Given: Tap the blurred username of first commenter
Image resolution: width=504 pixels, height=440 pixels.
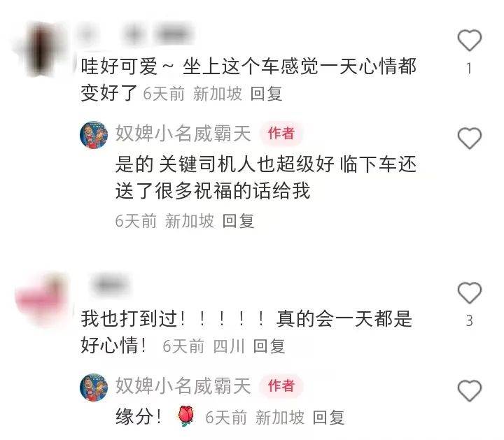Looking at the screenshot, I should 135,34.
